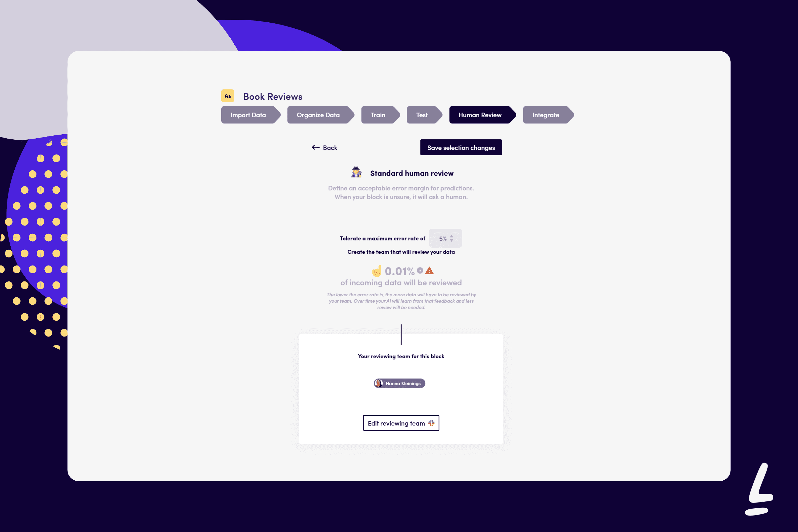The image size is (798, 532).
Task: Click Edit reviewing team button
Action: coord(401,423)
